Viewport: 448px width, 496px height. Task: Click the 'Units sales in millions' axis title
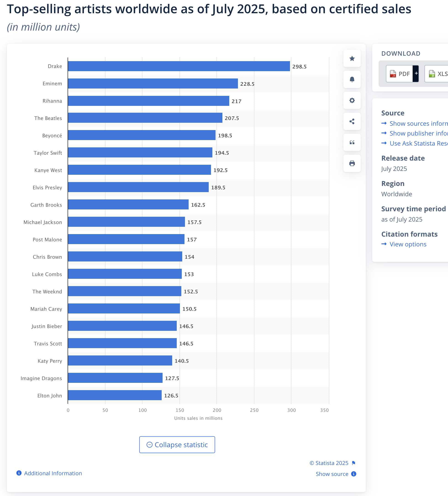pyautogui.click(x=198, y=418)
